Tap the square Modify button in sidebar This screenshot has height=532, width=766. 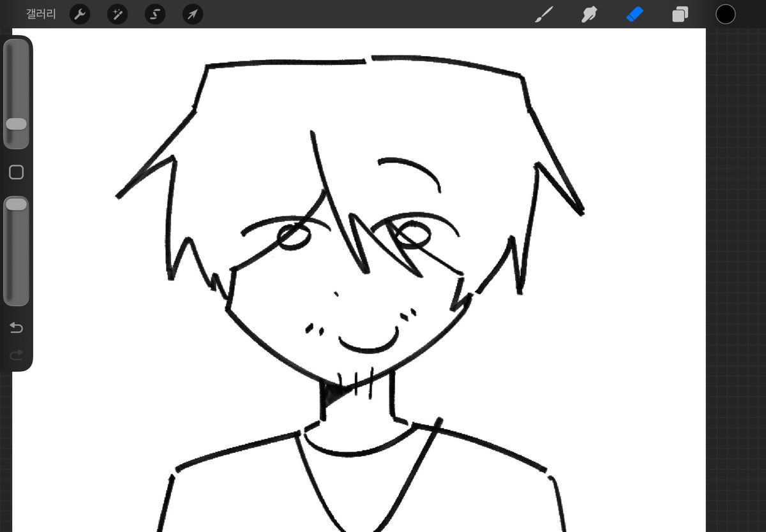click(17, 172)
